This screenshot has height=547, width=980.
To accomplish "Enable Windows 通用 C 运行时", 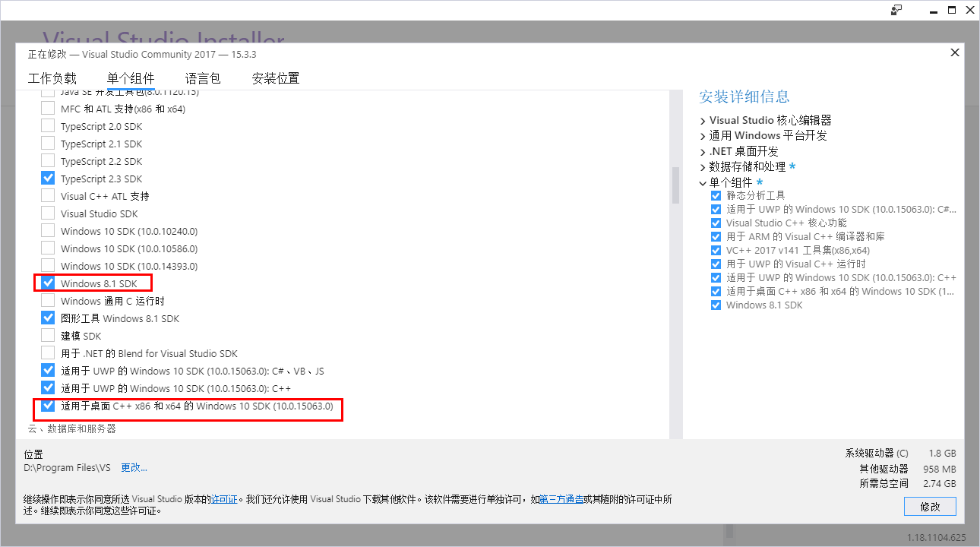I will 48,300.
